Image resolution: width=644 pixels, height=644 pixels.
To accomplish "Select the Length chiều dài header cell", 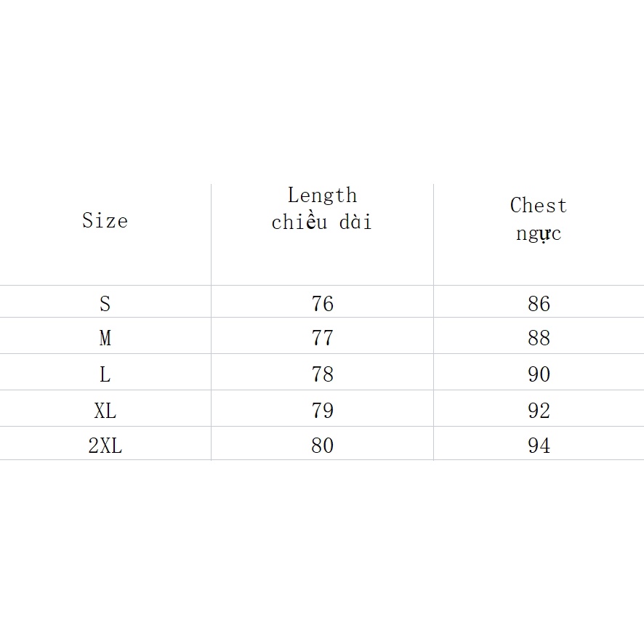I will tap(323, 234).
